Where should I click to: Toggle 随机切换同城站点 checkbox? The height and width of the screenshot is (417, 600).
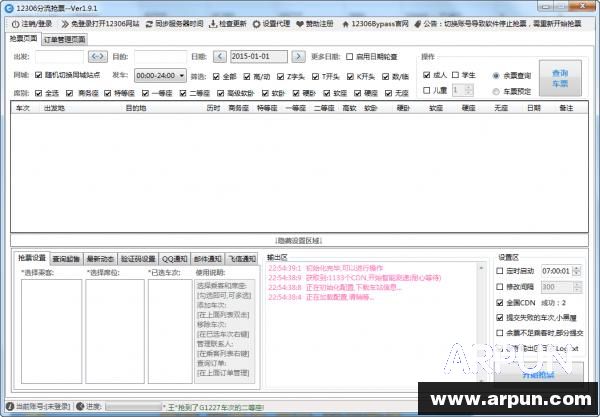tap(38, 75)
